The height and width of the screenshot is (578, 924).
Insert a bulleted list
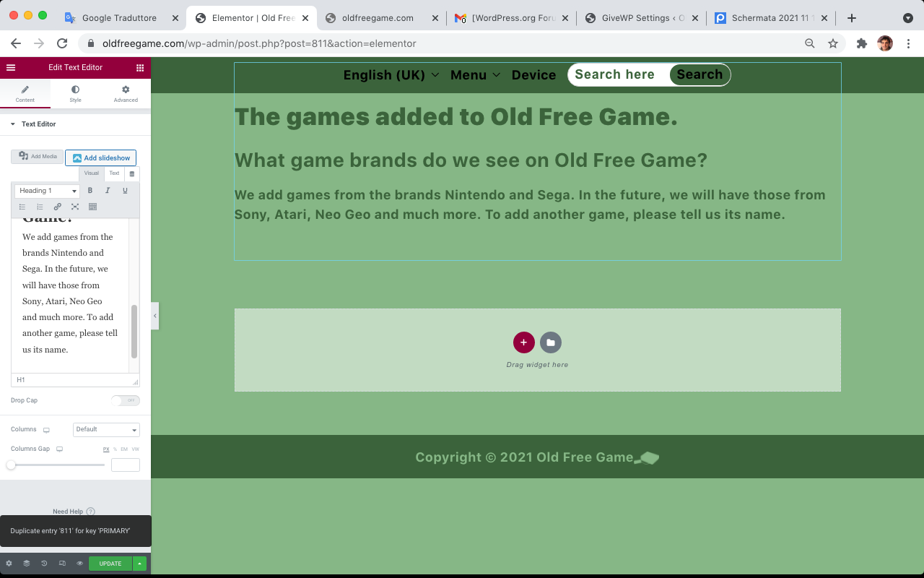pyautogui.click(x=22, y=207)
